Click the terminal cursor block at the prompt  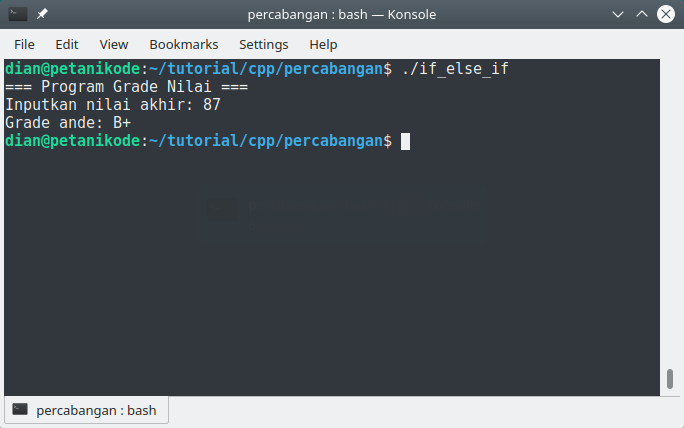(x=405, y=141)
